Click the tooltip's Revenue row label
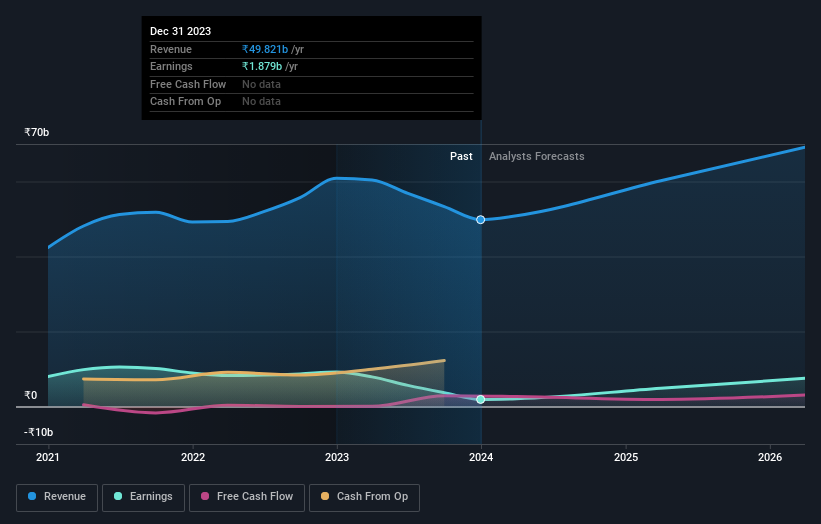The width and height of the screenshot is (821, 524). coord(171,49)
